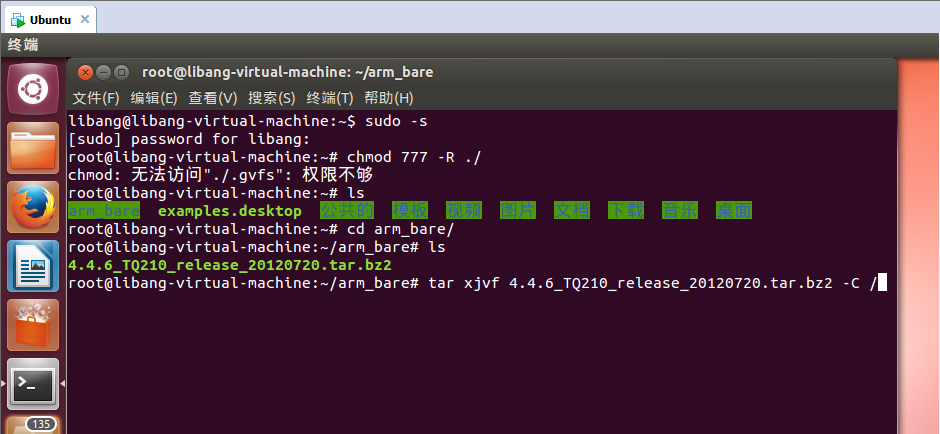Click the 公共的 folder name
This screenshot has height=434, width=940.
click(x=347, y=211)
